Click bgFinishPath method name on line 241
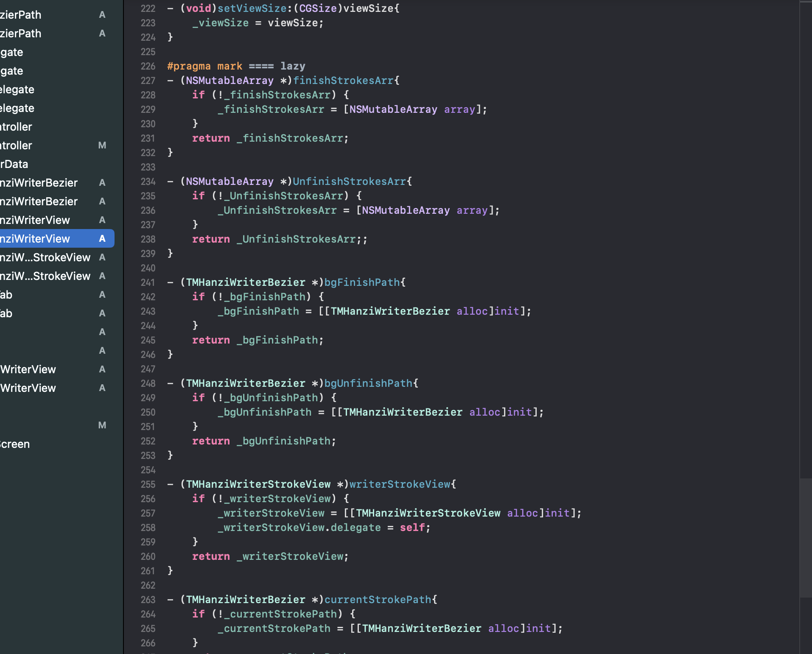 (x=362, y=282)
